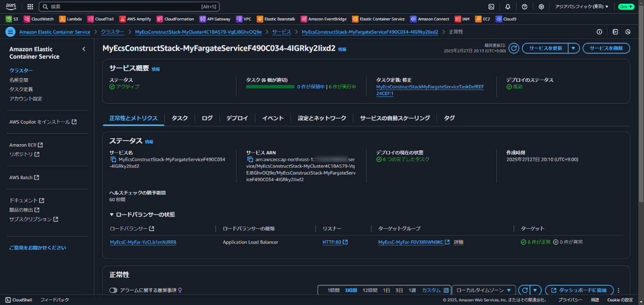Open S3 shortcut in favorites bar
Viewport: 644px width, 305px height.
tap(12, 19)
